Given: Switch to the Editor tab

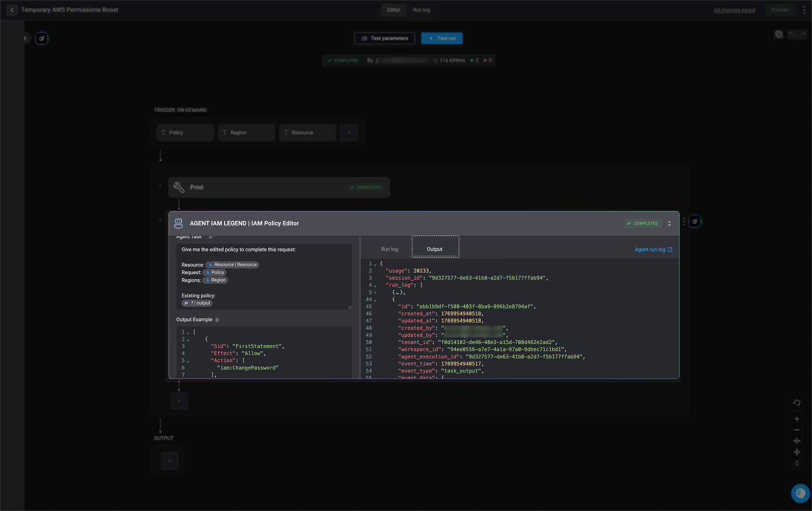Looking at the screenshot, I should (393, 10).
